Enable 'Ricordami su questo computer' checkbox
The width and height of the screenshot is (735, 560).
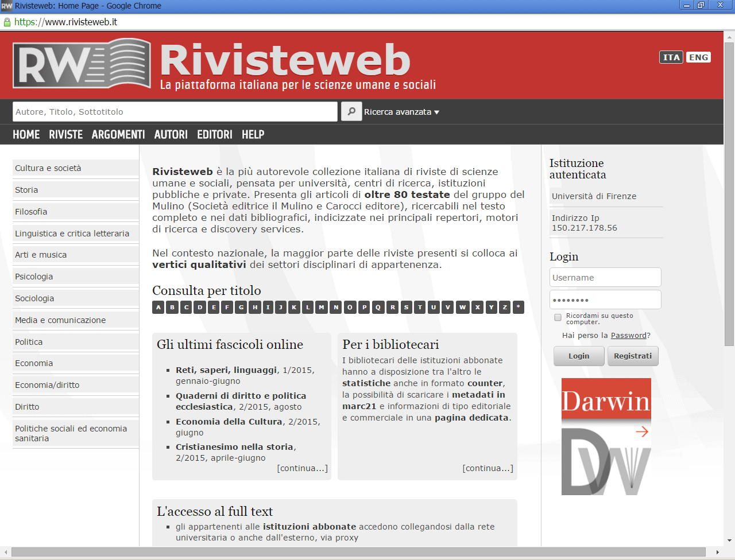[558, 317]
